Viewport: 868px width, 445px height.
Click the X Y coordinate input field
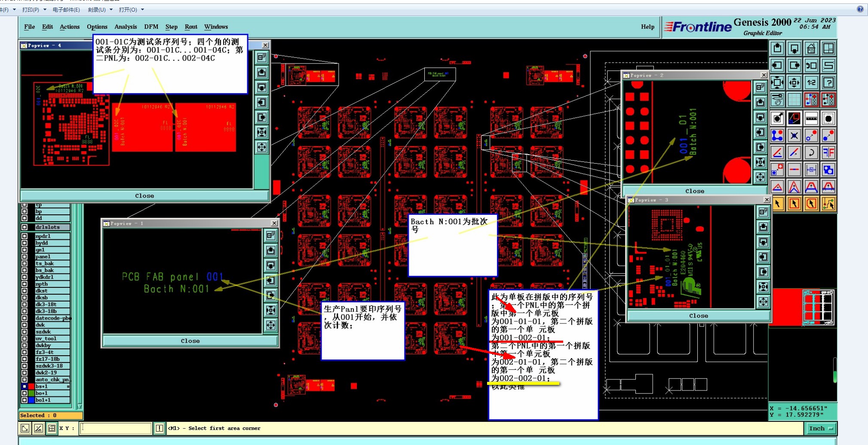[116, 428]
